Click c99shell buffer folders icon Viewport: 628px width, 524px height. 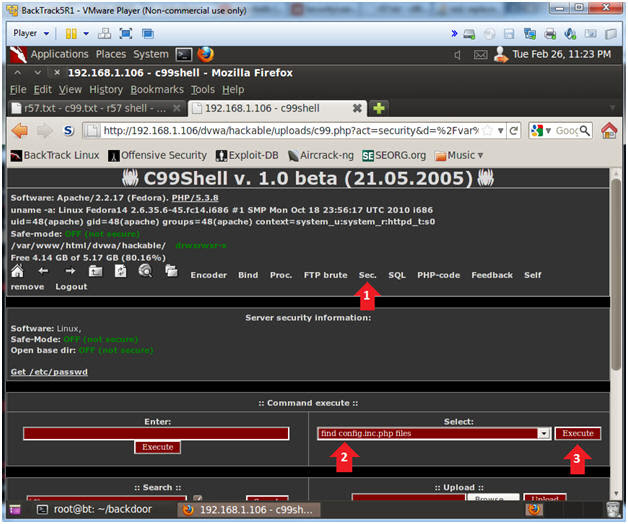pos(171,271)
